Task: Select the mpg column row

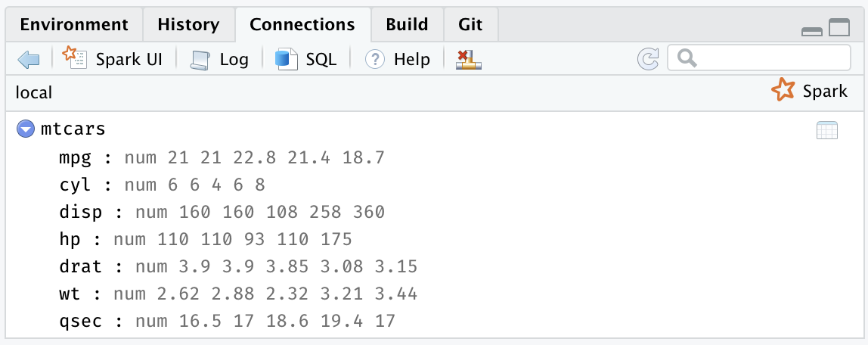Action: click(222, 158)
